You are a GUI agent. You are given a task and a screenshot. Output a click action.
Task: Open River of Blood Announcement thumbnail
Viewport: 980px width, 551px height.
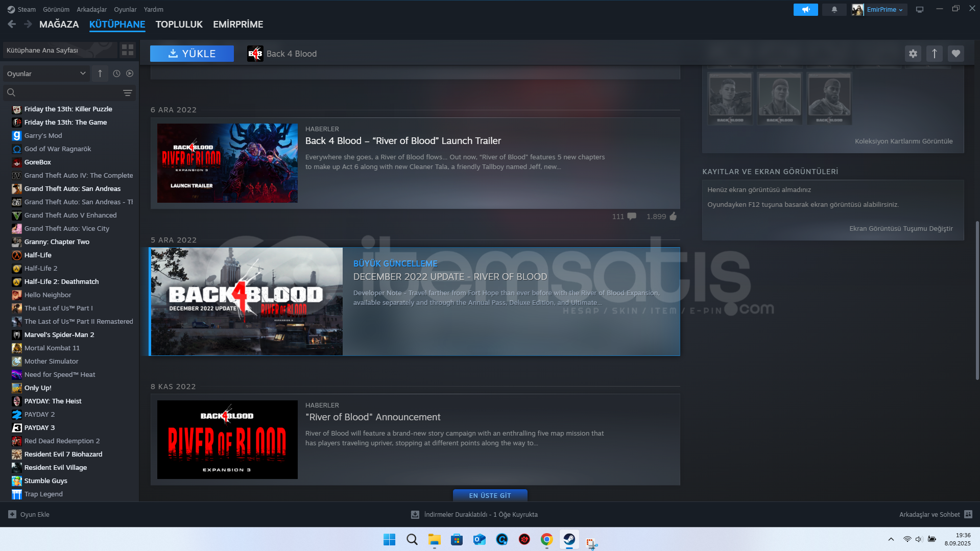tap(227, 439)
